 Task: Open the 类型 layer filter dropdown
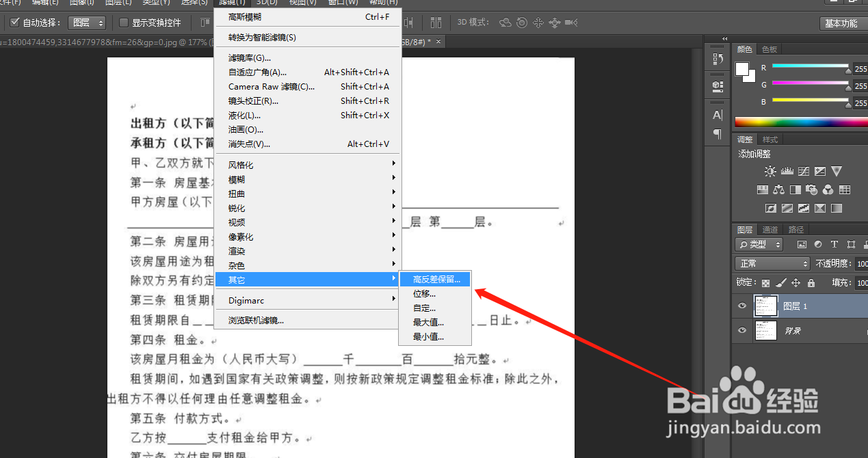pos(759,244)
